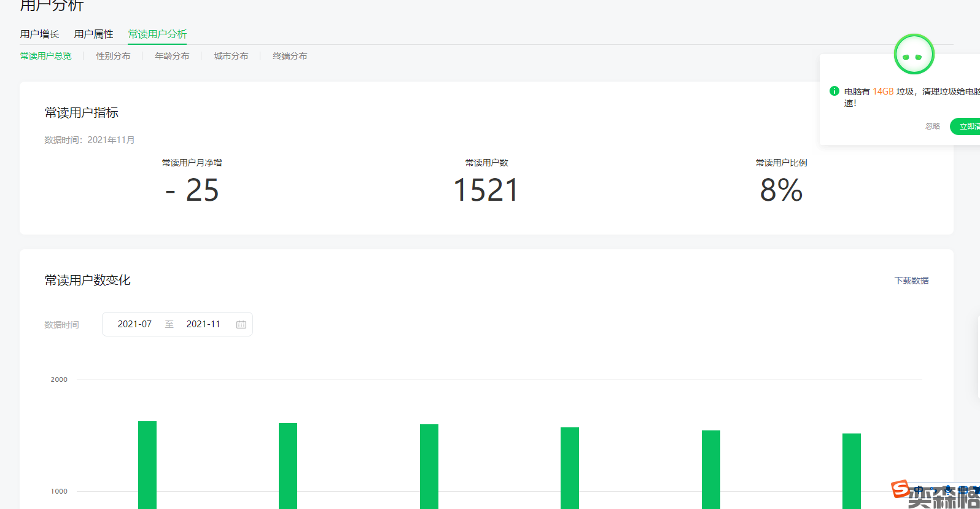The width and height of the screenshot is (980, 509).
Task: Open Sogou soft keyboard icon
Action: tap(962, 489)
